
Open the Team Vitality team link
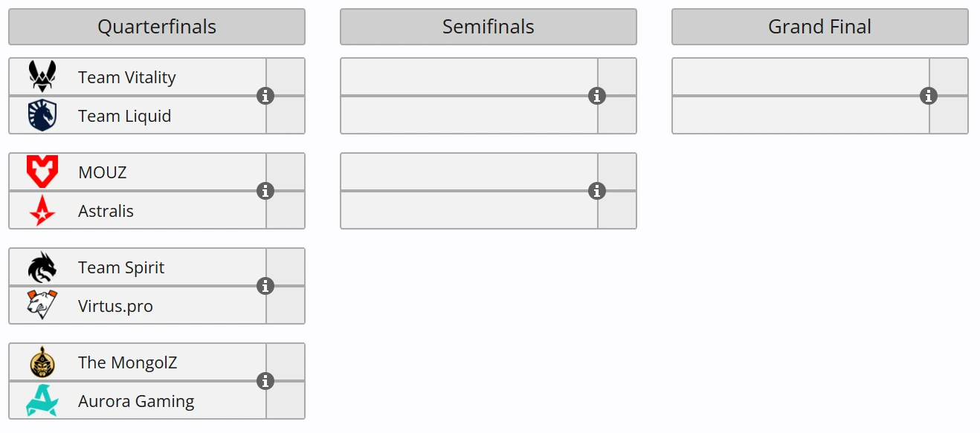127,77
